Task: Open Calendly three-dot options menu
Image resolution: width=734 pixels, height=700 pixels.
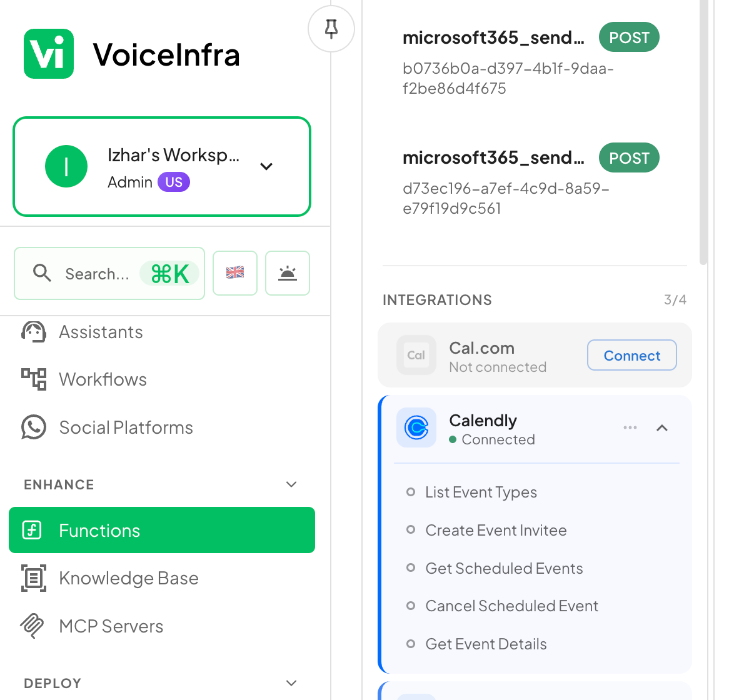Action: pyautogui.click(x=630, y=427)
